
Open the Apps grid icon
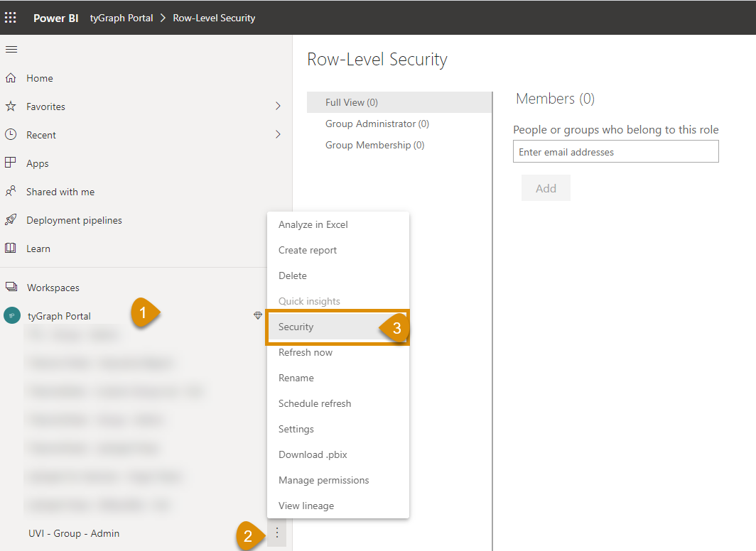coord(11,163)
